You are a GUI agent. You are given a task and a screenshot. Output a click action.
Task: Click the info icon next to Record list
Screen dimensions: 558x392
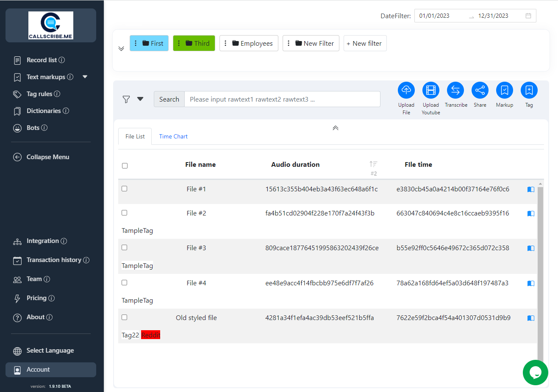pos(61,60)
